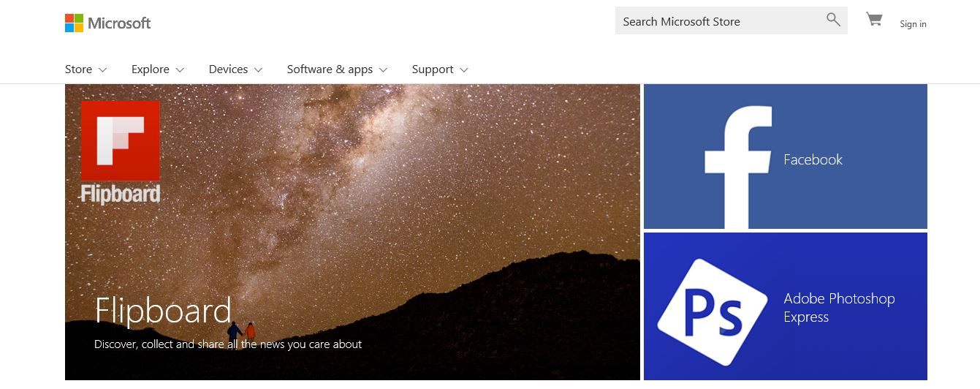The width and height of the screenshot is (980, 389).
Task: Click the Flipboard Milky Way banner image
Action: point(352,232)
